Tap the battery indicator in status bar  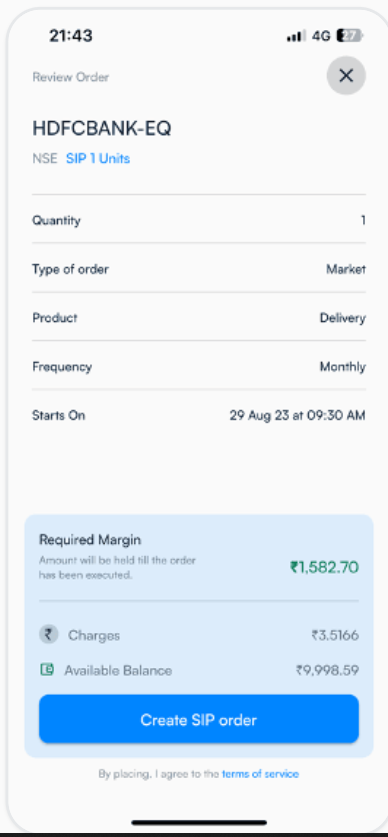[350, 36]
